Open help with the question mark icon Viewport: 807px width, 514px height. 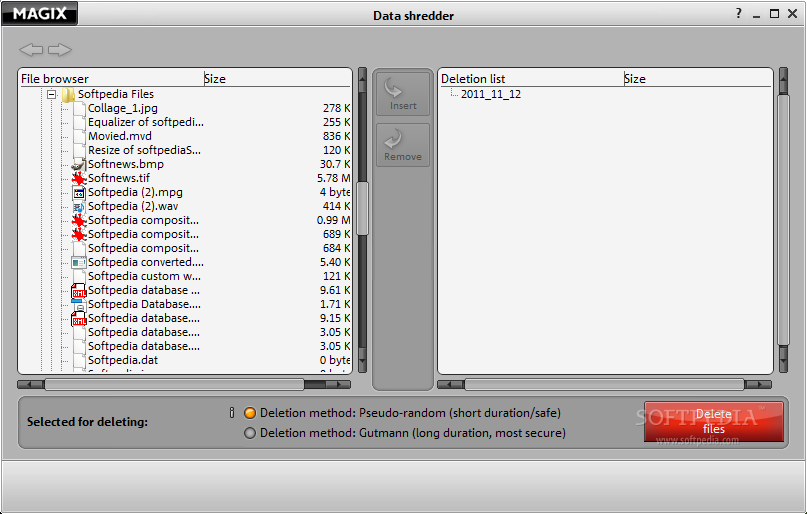click(x=739, y=13)
